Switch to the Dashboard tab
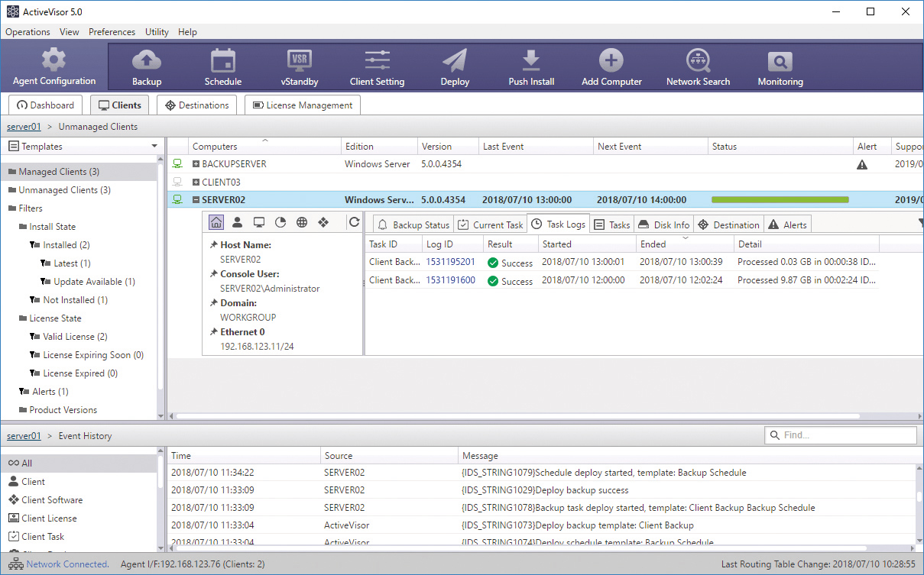Image resolution: width=924 pixels, height=575 pixels. pos(46,105)
